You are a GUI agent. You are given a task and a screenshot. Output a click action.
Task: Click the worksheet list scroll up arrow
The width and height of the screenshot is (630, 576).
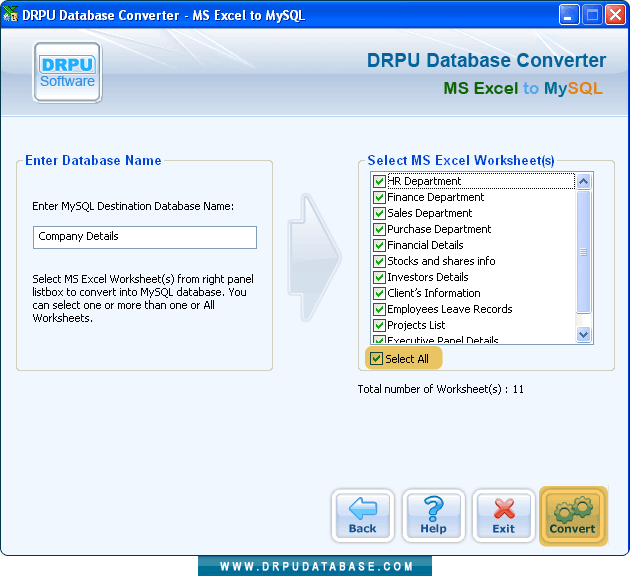point(583,181)
